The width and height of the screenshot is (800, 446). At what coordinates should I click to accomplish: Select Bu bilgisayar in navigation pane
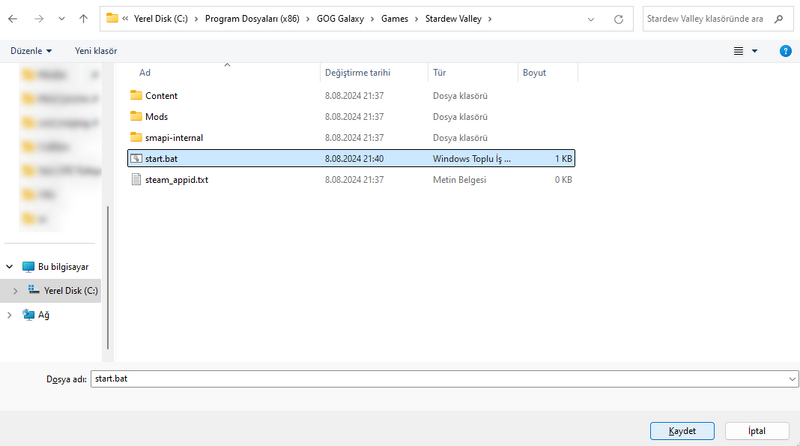(55, 267)
